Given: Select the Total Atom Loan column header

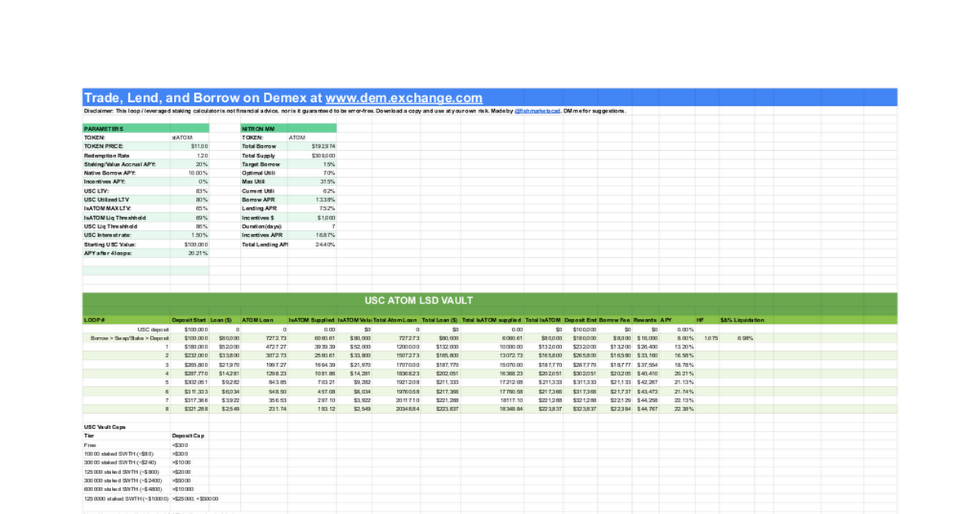Looking at the screenshot, I should 397,320.
